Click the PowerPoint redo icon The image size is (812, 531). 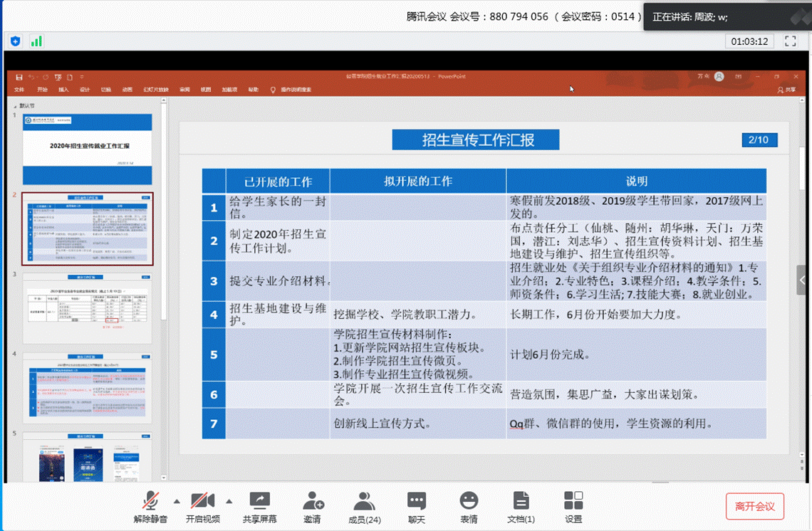point(46,77)
